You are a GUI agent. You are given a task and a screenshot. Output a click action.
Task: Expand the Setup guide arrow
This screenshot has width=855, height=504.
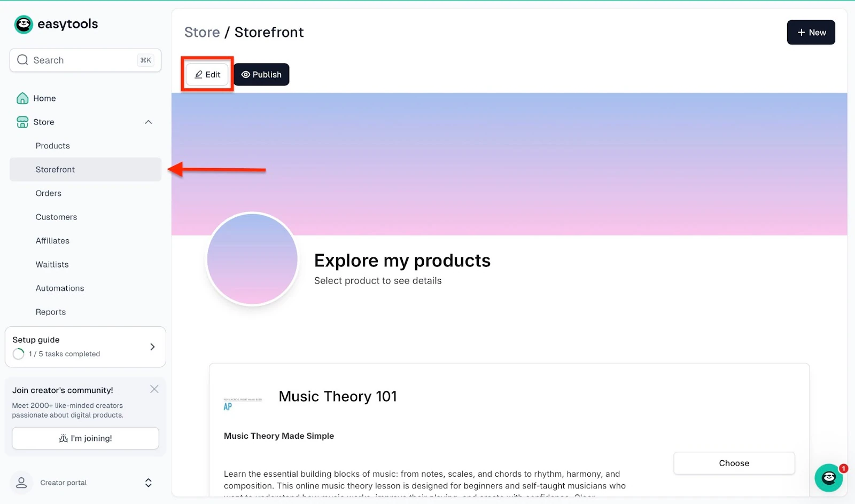click(x=152, y=347)
